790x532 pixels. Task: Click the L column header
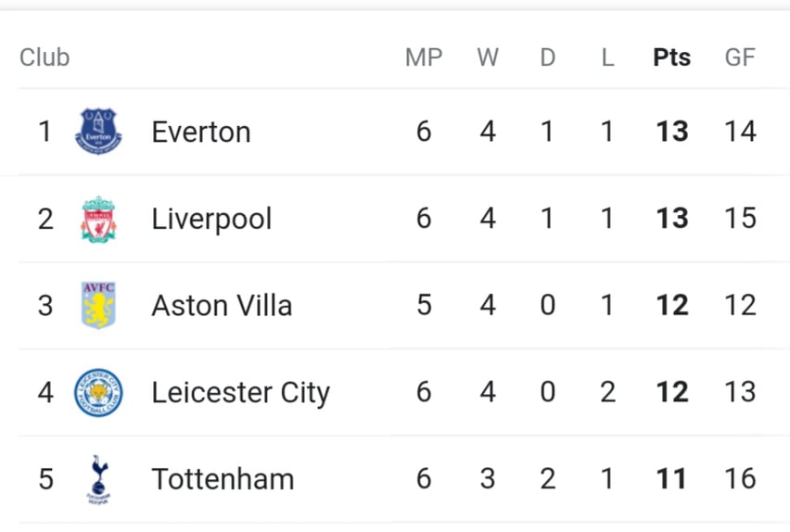(x=607, y=57)
